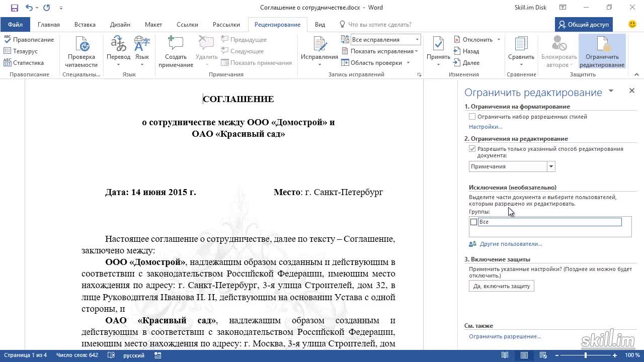Click the smiley feedback icon

tap(632, 24)
